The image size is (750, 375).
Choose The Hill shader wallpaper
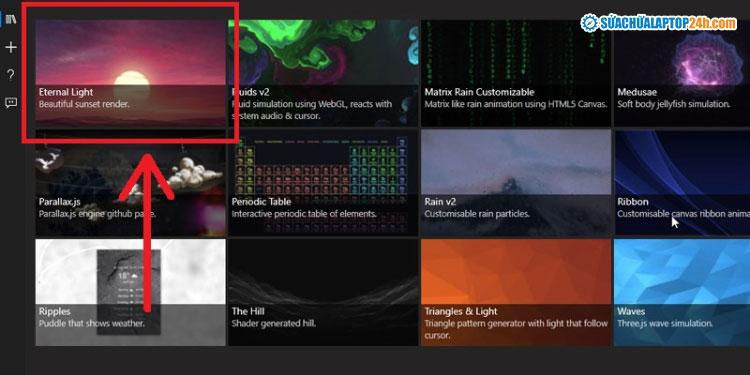coord(323,292)
